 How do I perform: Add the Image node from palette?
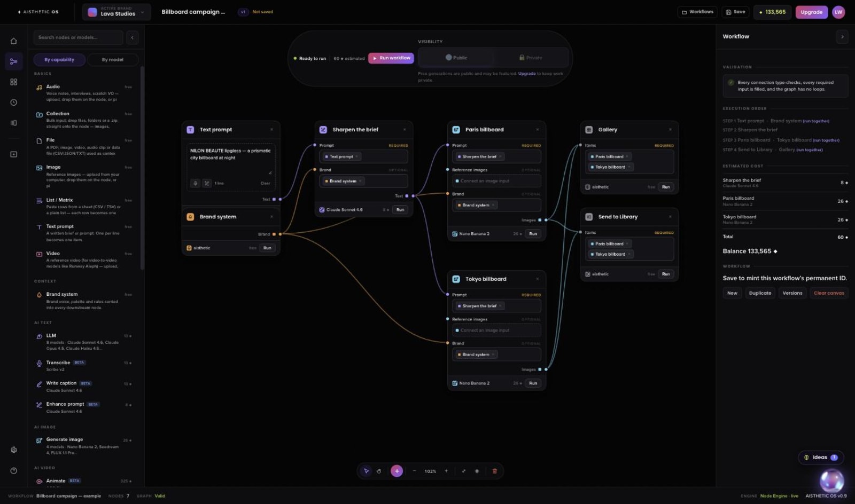(x=84, y=176)
